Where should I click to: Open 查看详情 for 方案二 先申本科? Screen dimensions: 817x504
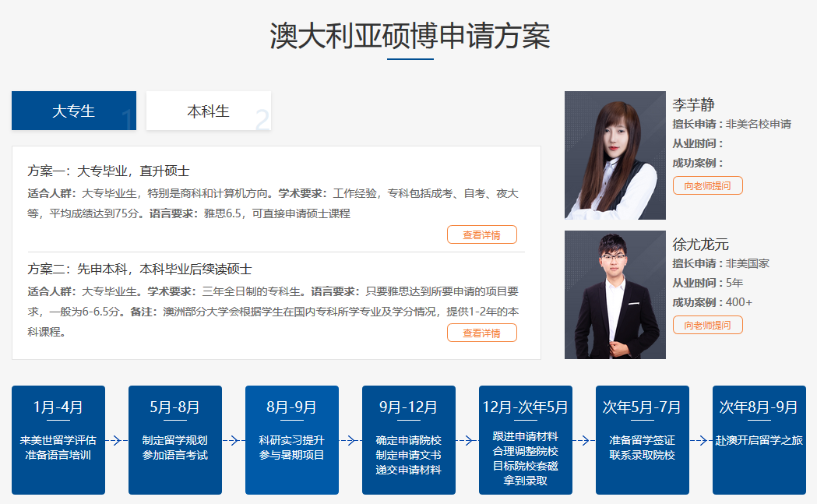tap(482, 333)
